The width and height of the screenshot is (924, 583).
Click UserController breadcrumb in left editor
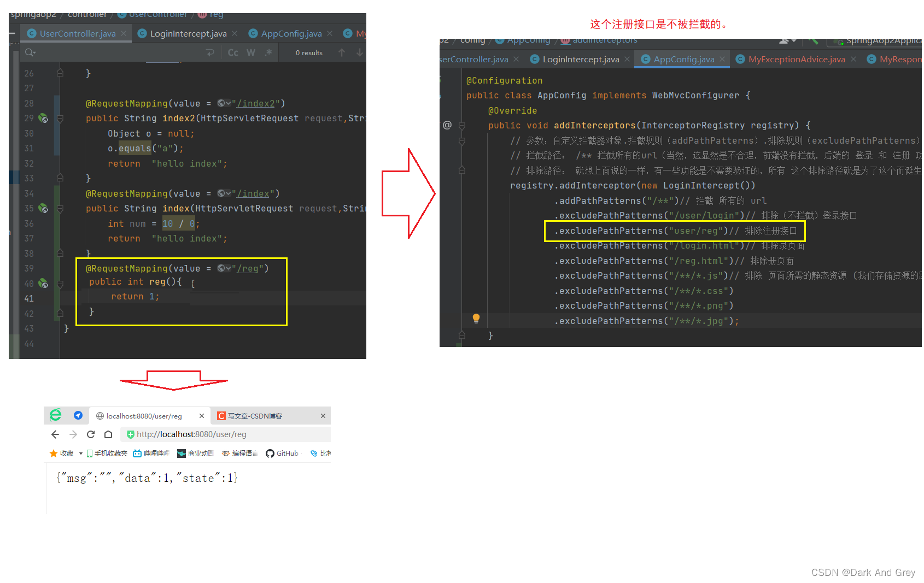click(152, 15)
